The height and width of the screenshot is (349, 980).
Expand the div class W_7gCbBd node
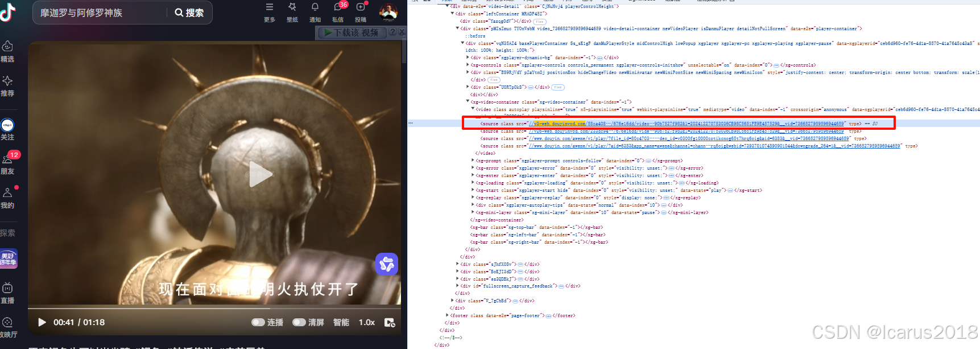(x=453, y=301)
